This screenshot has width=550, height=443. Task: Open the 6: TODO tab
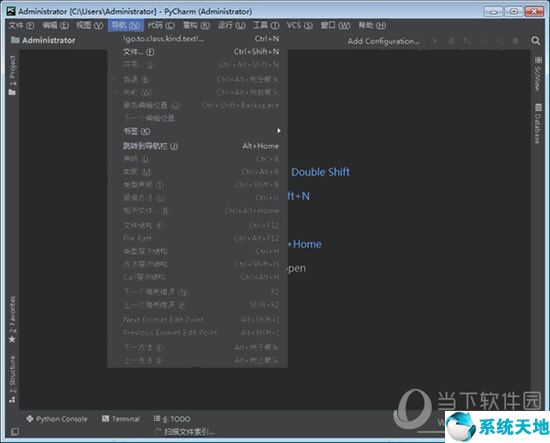point(176,419)
